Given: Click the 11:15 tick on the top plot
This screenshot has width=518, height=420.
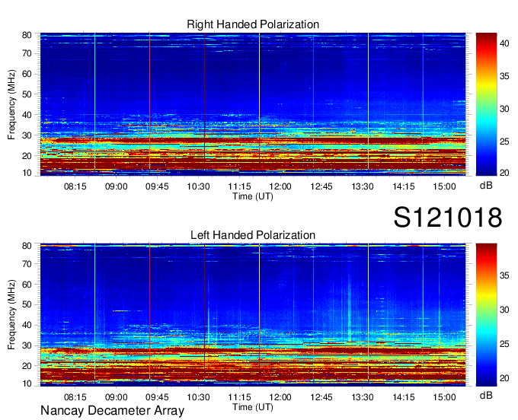Looking at the screenshot, I should [x=239, y=186].
